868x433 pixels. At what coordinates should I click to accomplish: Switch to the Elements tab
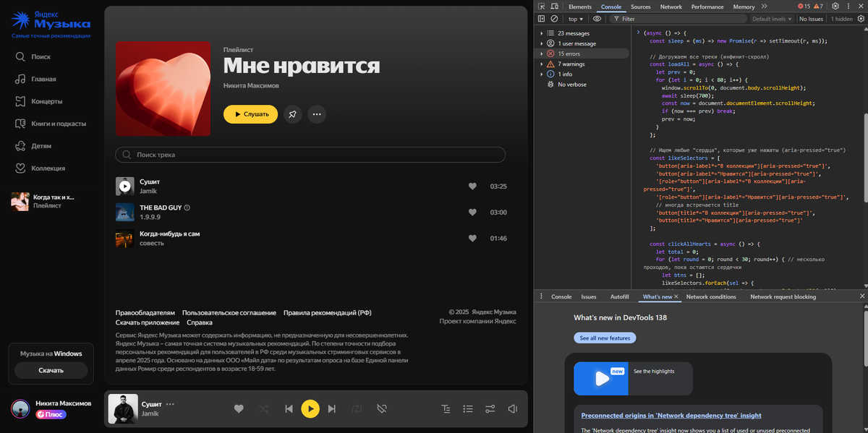pyautogui.click(x=580, y=7)
